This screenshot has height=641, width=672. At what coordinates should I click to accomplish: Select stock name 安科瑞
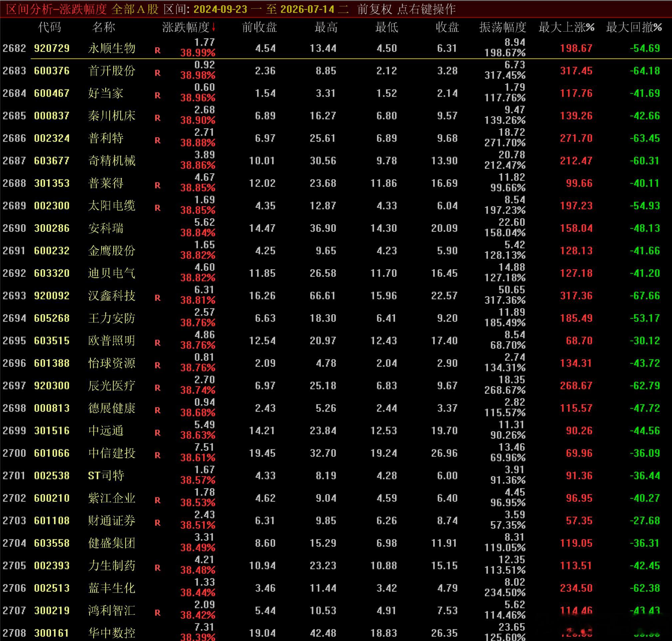tap(106, 228)
